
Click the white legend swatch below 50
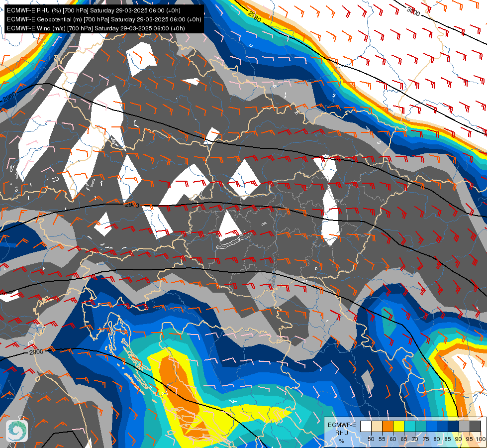[x=366, y=426]
